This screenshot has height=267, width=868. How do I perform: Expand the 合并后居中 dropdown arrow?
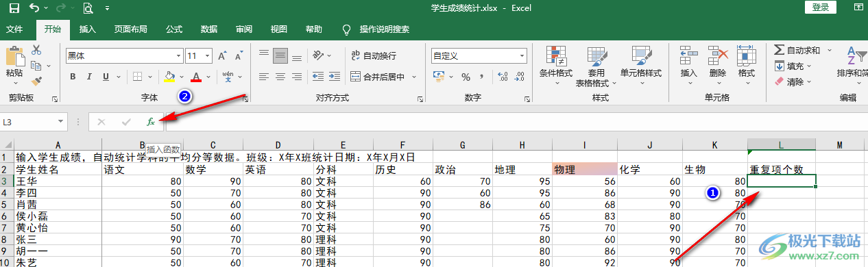click(413, 77)
